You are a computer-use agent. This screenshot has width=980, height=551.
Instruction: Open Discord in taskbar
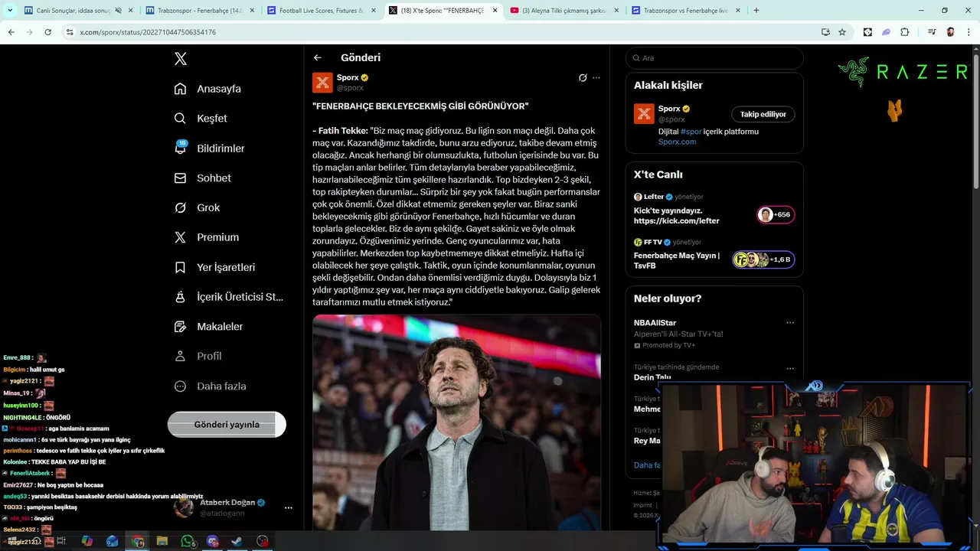(x=213, y=541)
